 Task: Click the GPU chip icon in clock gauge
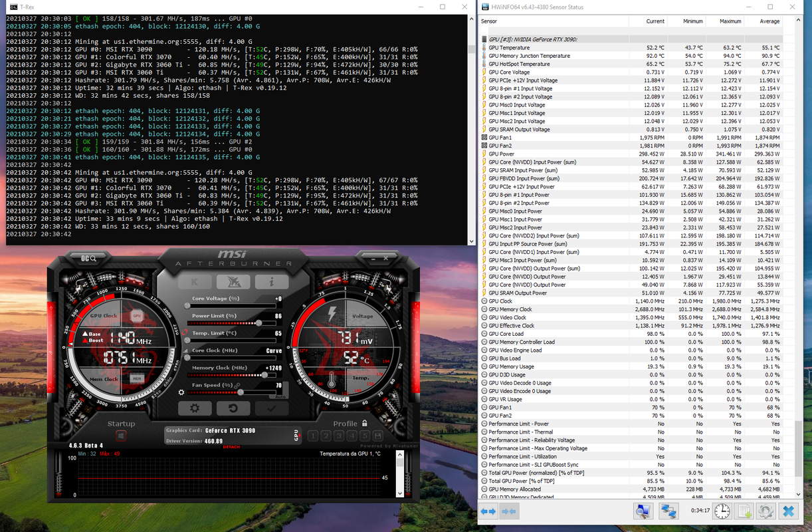pos(137,316)
